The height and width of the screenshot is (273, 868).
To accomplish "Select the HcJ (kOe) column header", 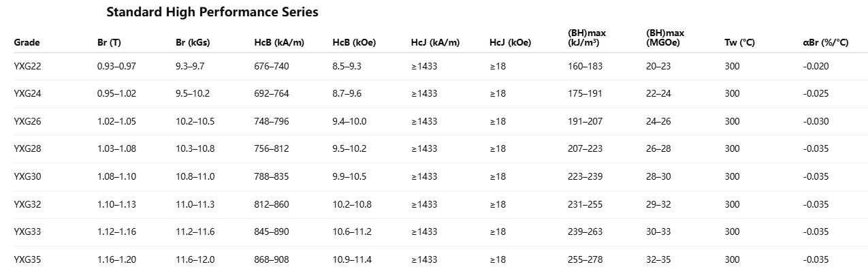I will [510, 42].
